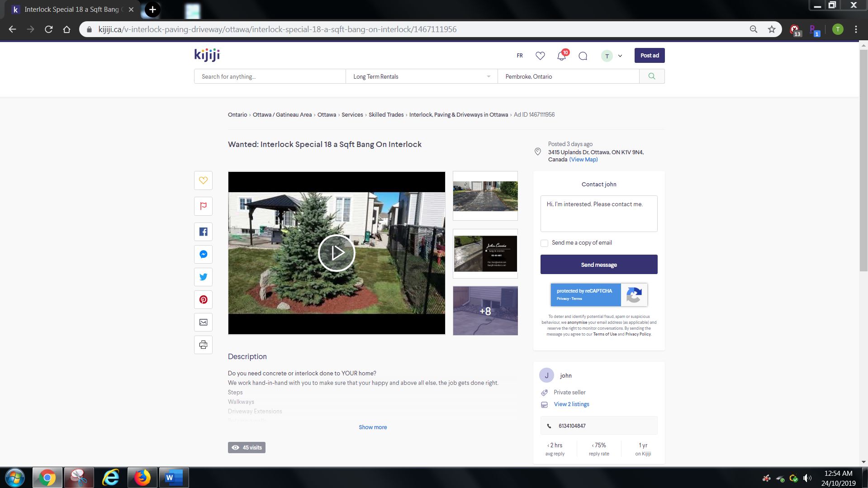Image resolution: width=868 pixels, height=488 pixels.
Task: Go back with Chrome back arrow
Action: click(x=13, y=29)
